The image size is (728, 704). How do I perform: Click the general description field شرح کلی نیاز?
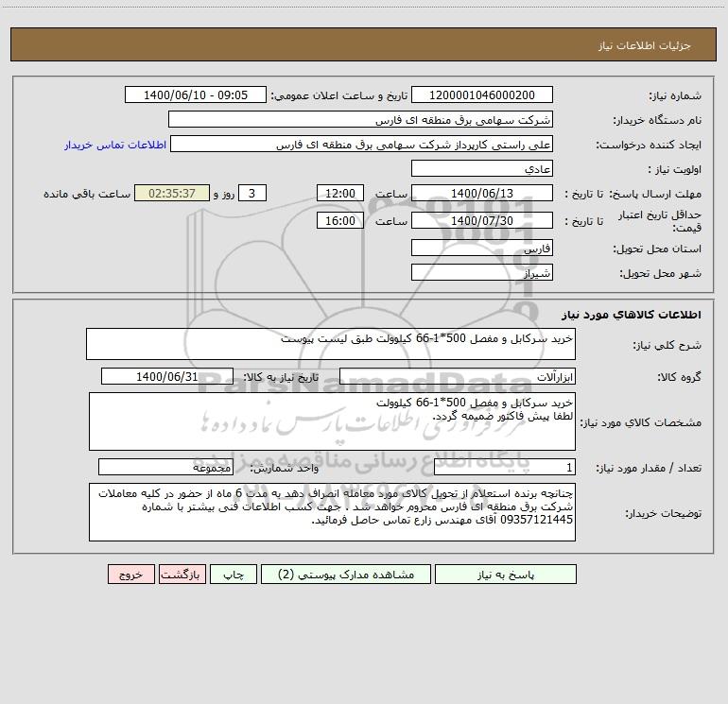click(331, 344)
